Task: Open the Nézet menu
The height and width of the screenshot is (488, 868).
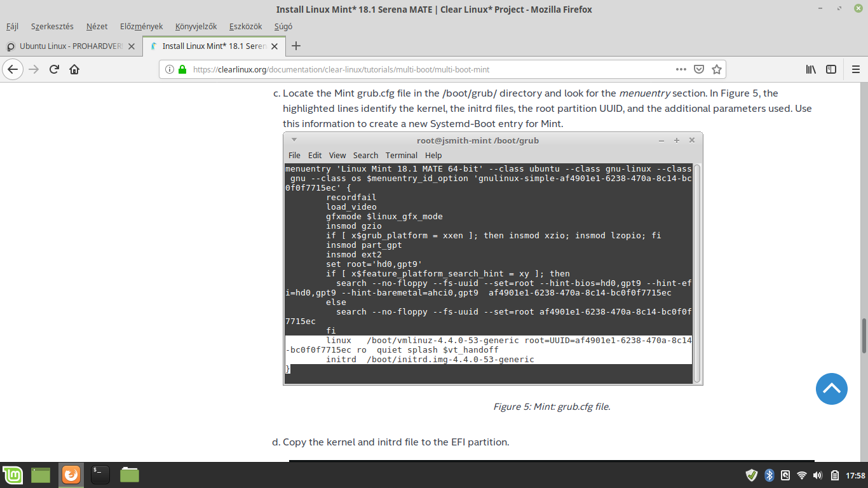Action: coord(97,27)
